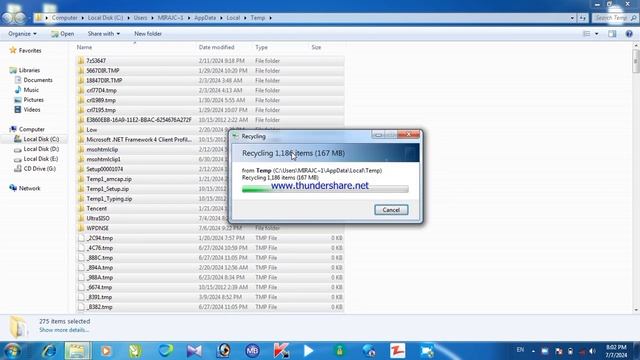Image resolution: width=640 pixels, height=360 pixels.
Task: Select Computer in address breadcrumb
Action: coord(64,18)
